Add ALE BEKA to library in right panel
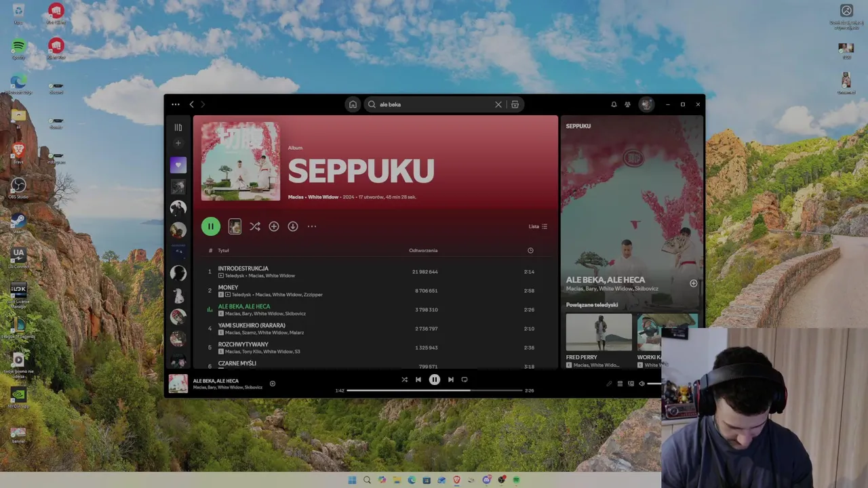The height and width of the screenshot is (488, 868). pyautogui.click(x=693, y=283)
